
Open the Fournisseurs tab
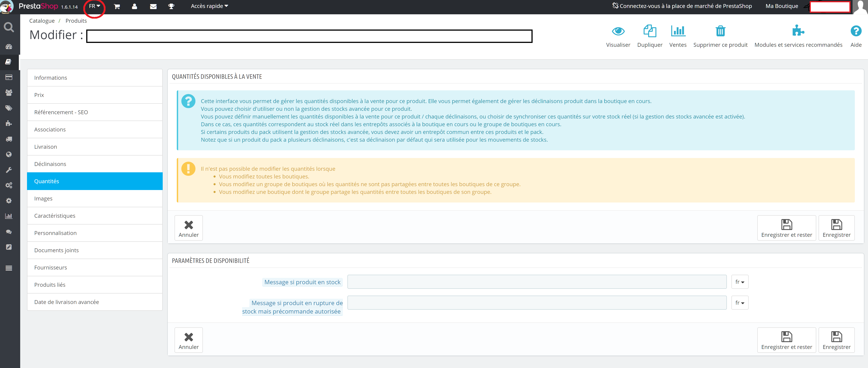click(95, 268)
